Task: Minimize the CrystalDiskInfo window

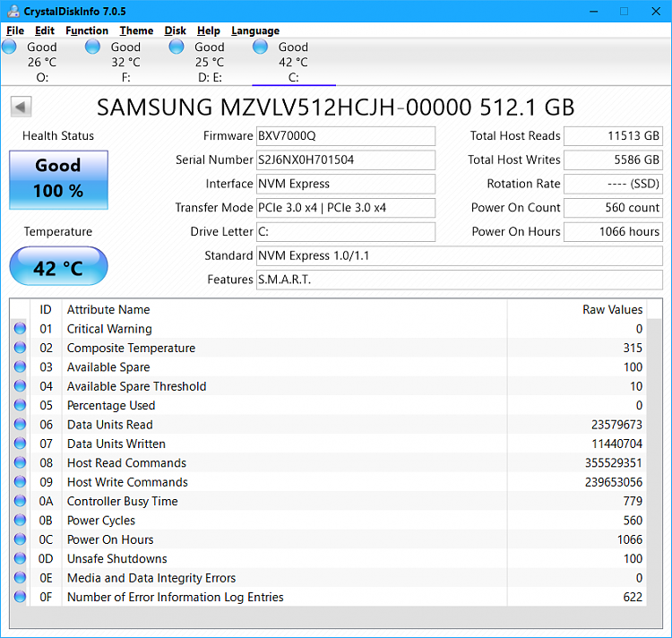Action: [593, 11]
